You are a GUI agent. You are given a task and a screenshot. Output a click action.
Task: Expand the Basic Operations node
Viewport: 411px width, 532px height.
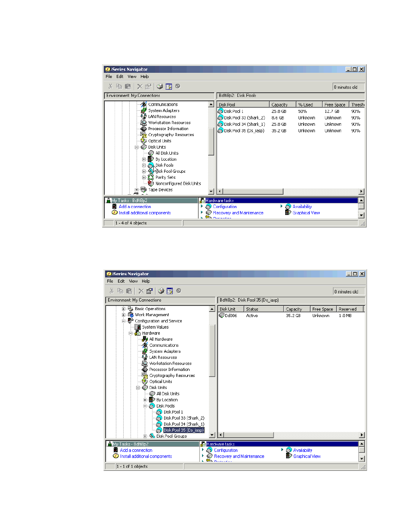point(123,309)
